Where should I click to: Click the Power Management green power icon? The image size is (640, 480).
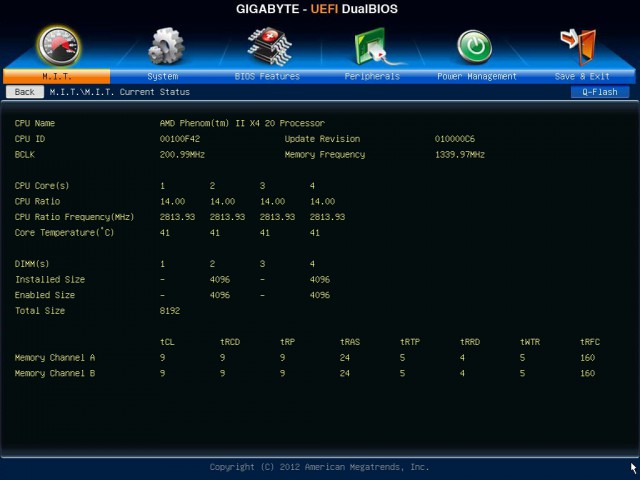pyautogui.click(x=474, y=47)
